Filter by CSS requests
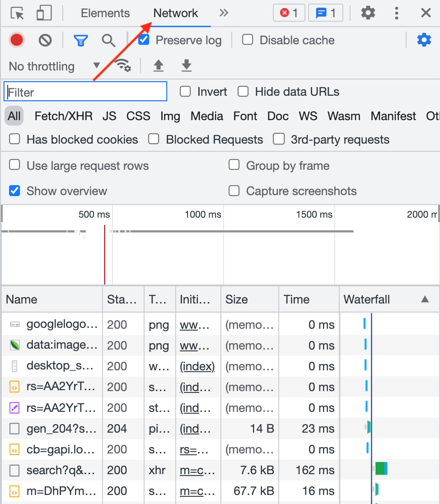 pyautogui.click(x=138, y=116)
